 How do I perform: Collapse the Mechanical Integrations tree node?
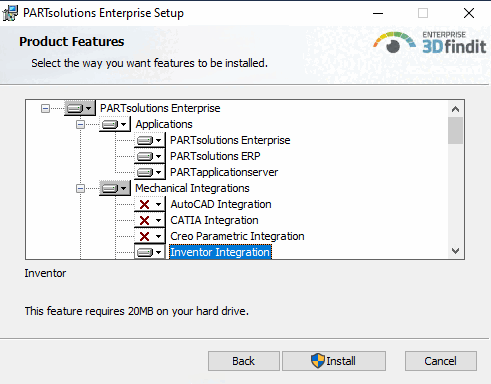pos(80,189)
